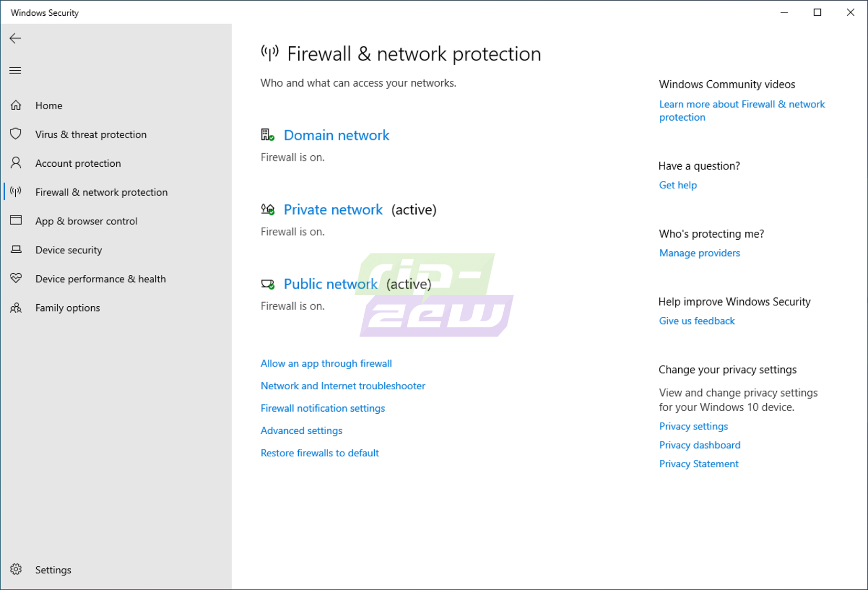The width and height of the screenshot is (868, 590).
Task: Open Public network settings
Action: pos(330,284)
